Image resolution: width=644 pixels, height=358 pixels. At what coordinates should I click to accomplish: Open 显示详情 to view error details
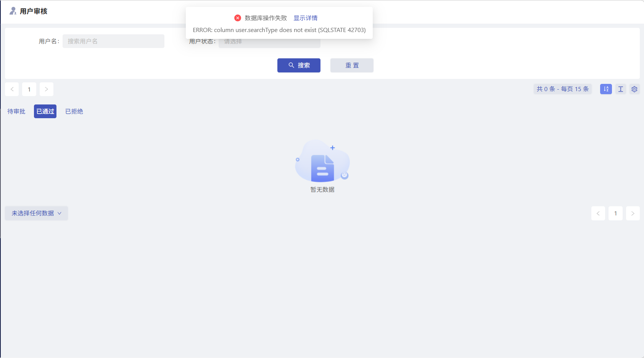pos(306,18)
